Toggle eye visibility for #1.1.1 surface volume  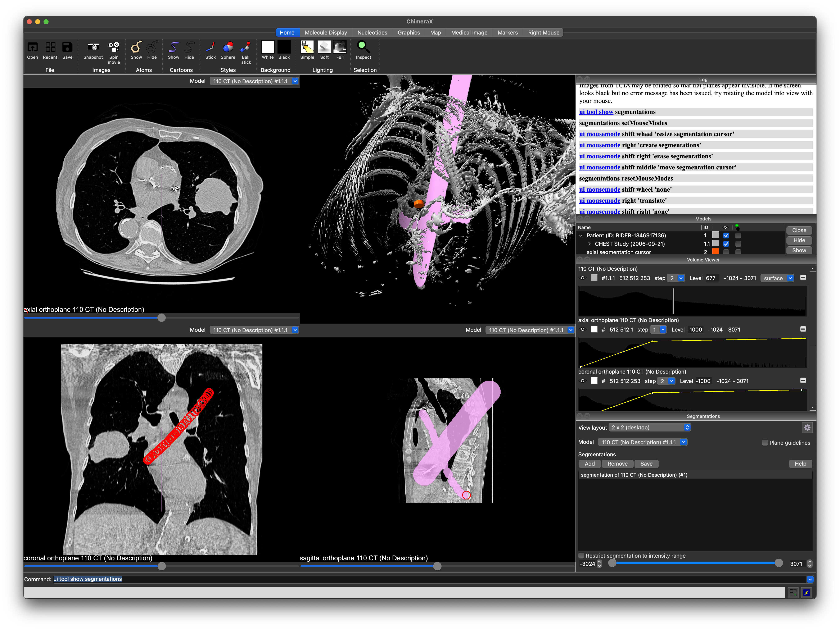click(583, 278)
